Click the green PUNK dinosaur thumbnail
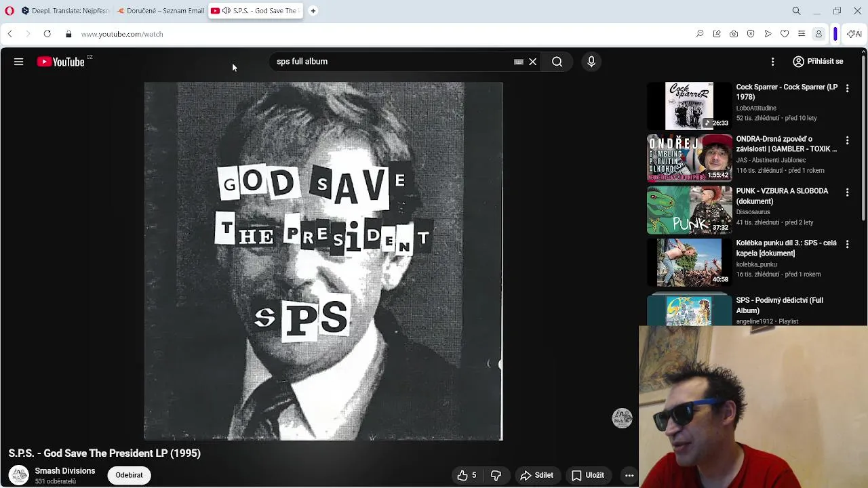868x488 pixels. pos(689,210)
